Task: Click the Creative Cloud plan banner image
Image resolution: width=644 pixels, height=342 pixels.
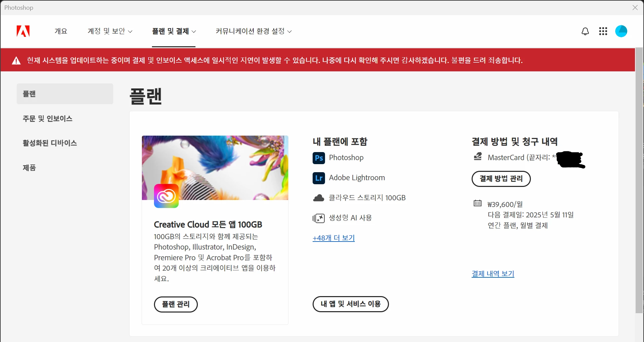Action: point(215,168)
